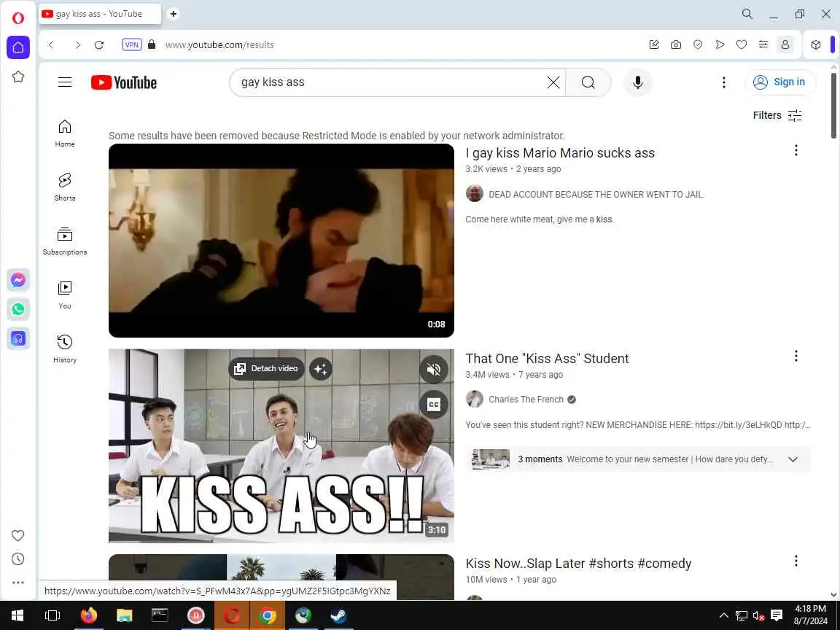Open Home in YouTube sidebar
Viewport: 840px width, 630px height.
(65, 133)
